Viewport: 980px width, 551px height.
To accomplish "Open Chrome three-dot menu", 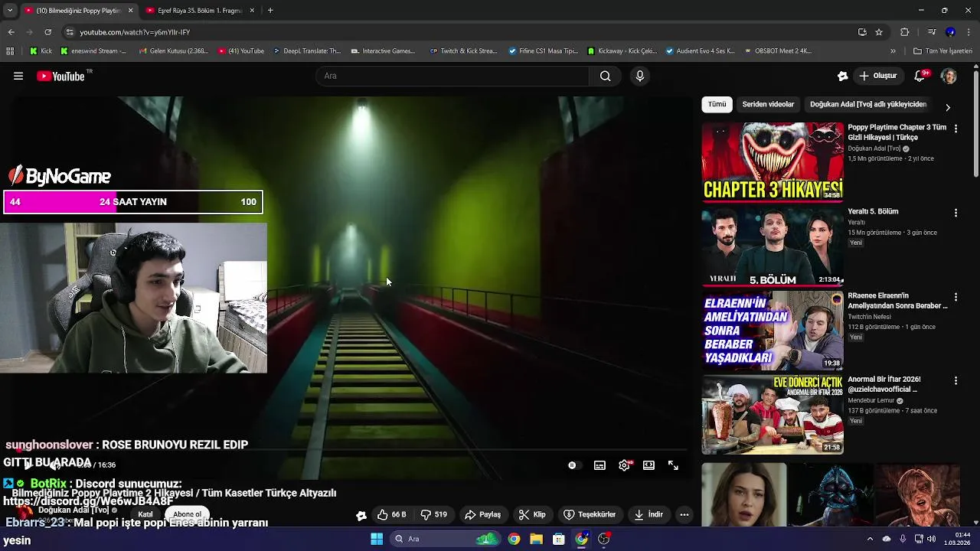I will [x=969, y=32].
